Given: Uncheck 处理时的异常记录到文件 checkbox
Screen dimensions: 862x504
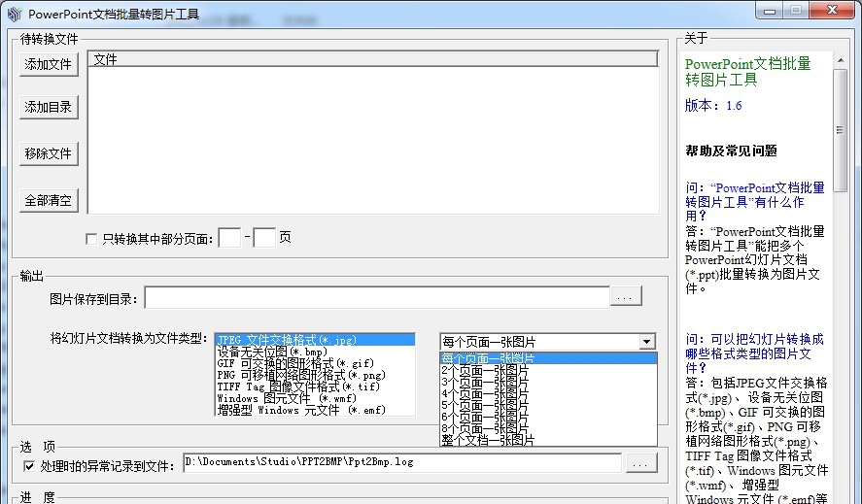Looking at the screenshot, I should (29, 466).
